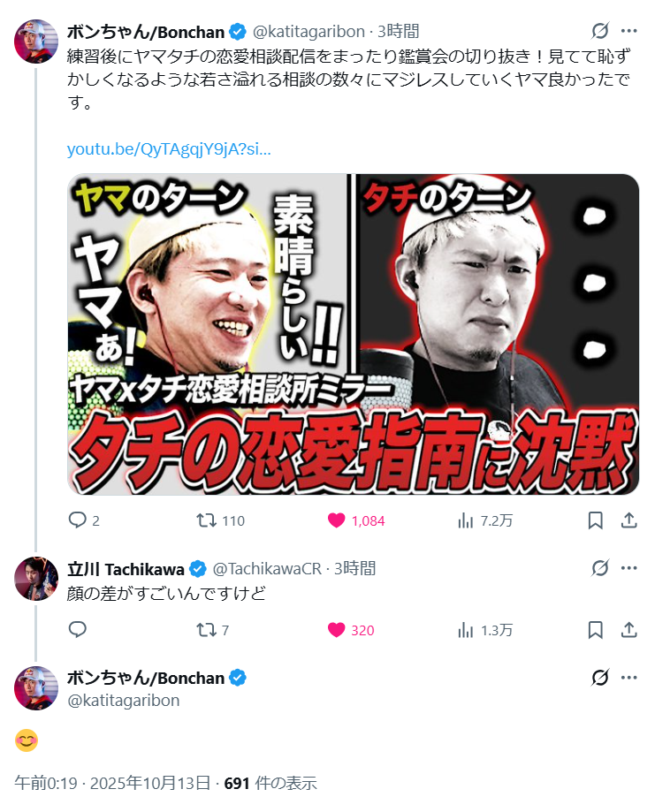
Task: Reply to Bonchan's main tweet
Action: (x=77, y=520)
